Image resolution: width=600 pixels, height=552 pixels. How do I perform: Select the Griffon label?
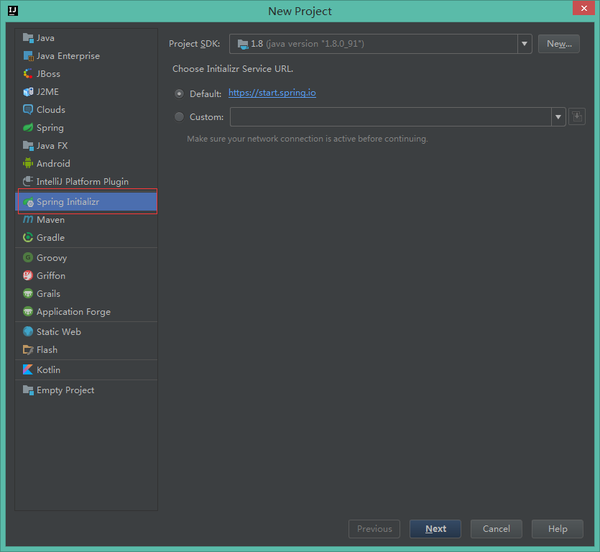(x=51, y=275)
